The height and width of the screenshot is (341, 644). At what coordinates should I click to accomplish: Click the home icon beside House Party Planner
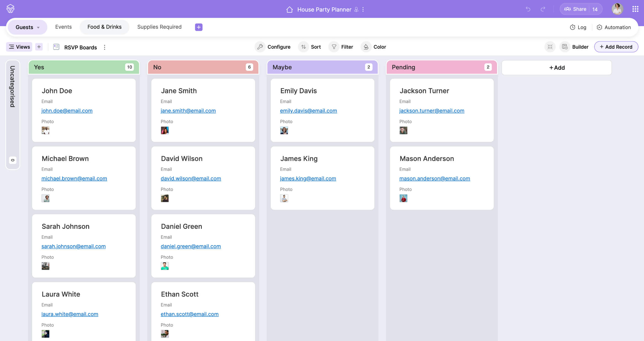click(x=289, y=9)
